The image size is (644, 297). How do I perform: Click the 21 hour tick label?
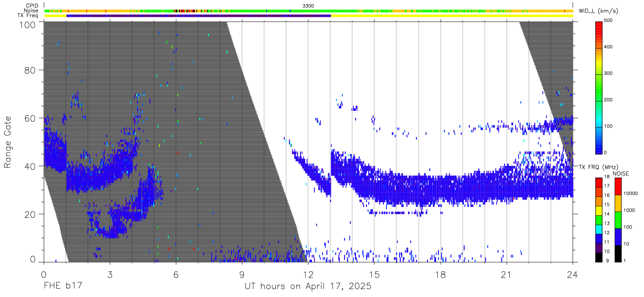pyautogui.click(x=506, y=274)
